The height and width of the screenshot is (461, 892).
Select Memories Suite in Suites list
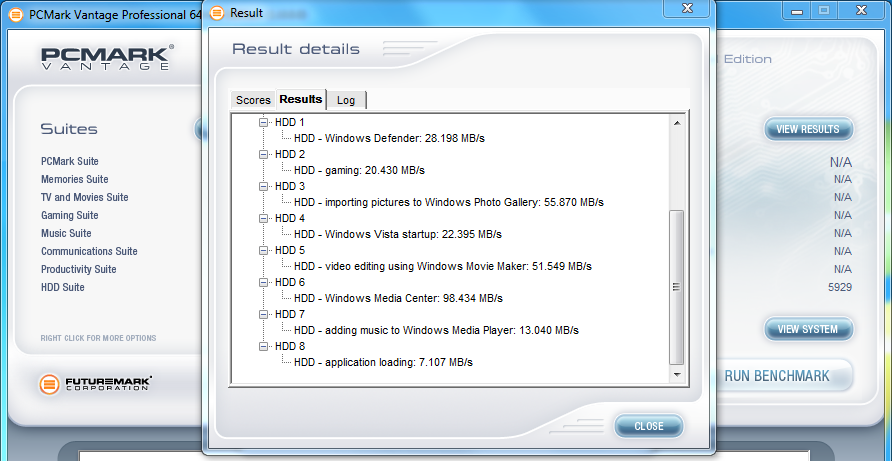pos(75,179)
